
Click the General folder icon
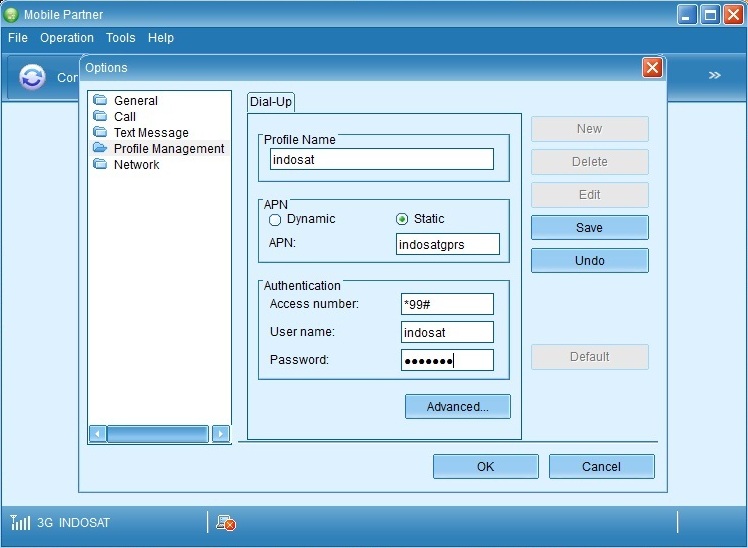click(100, 100)
